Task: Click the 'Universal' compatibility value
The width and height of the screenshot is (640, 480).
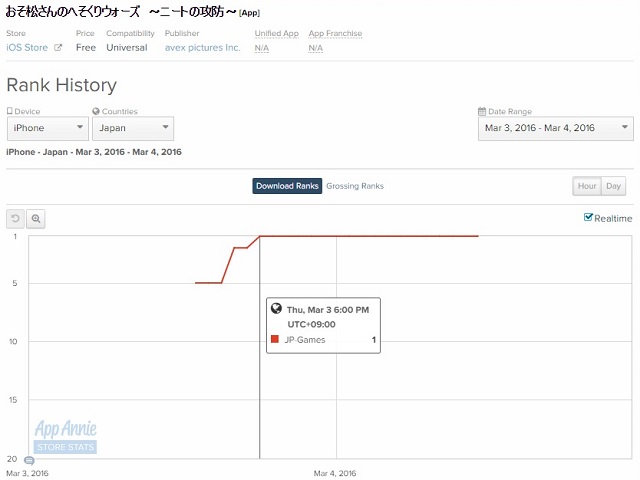Action: tap(127, 48)
